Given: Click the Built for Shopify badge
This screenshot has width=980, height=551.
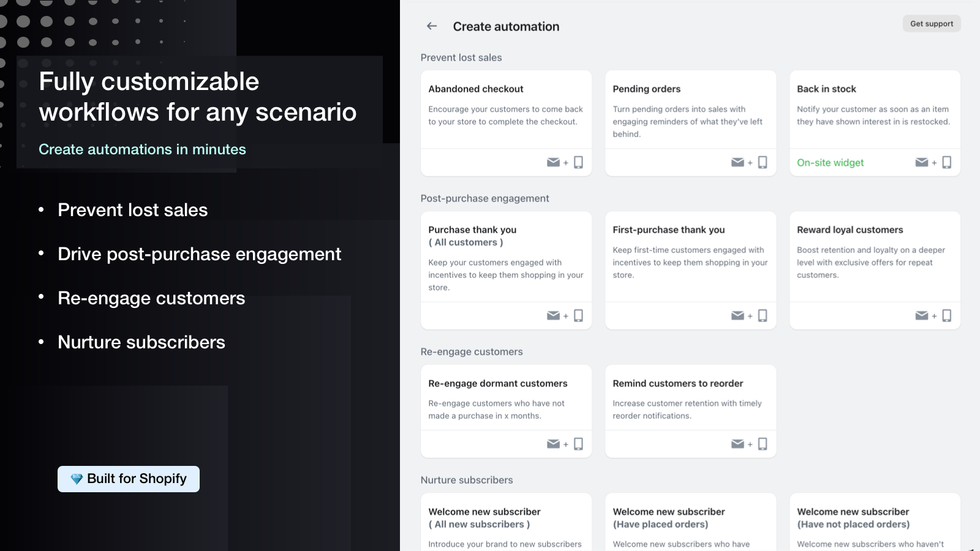Looking at the screenshot, I should pyautogui.click(x=129, y=479).
